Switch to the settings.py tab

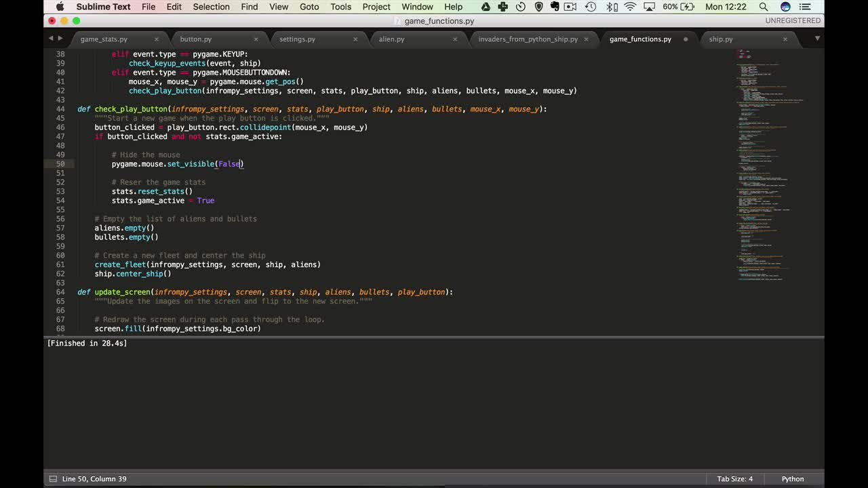tap(297, 39)
